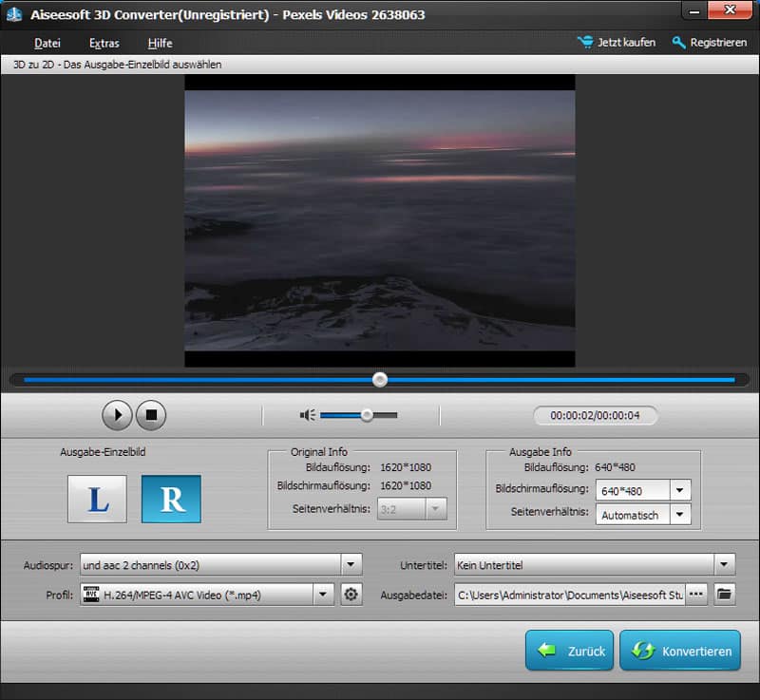Screen dimensions: 760x700
Task: Click the Registrieren key icon
Action: [x=679, y=43]
